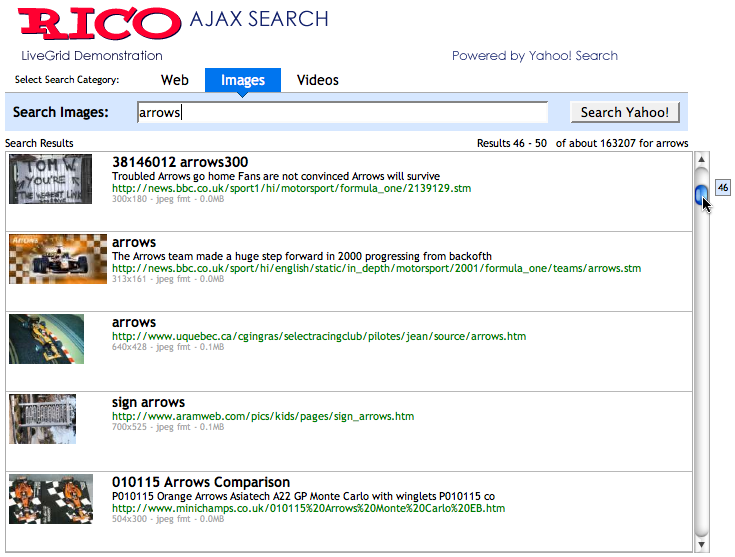Click the 313x161 jpeg size info
The width and height of the screenshot is (735, 557).
point(168,279)
